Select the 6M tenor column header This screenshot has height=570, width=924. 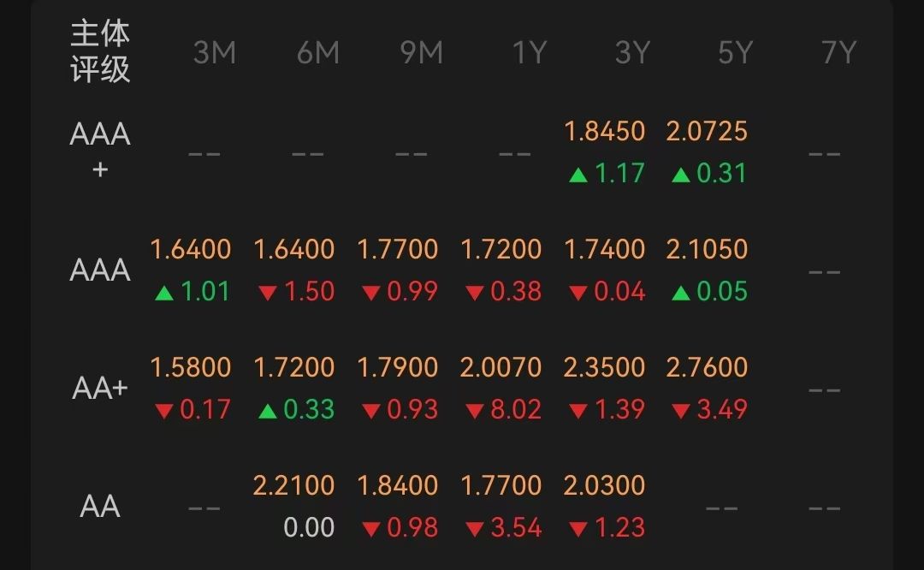[x=318, y=52]
